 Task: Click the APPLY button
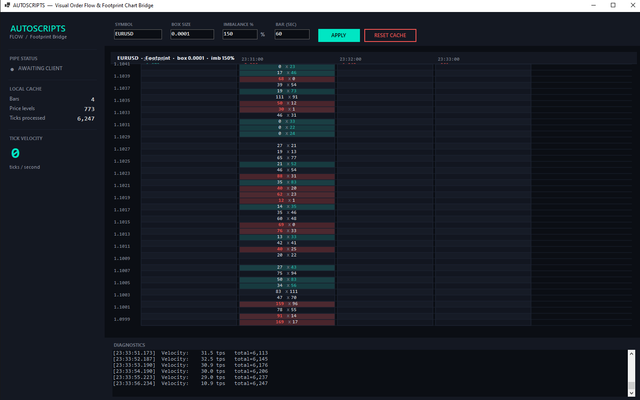[x=339, y=35]
